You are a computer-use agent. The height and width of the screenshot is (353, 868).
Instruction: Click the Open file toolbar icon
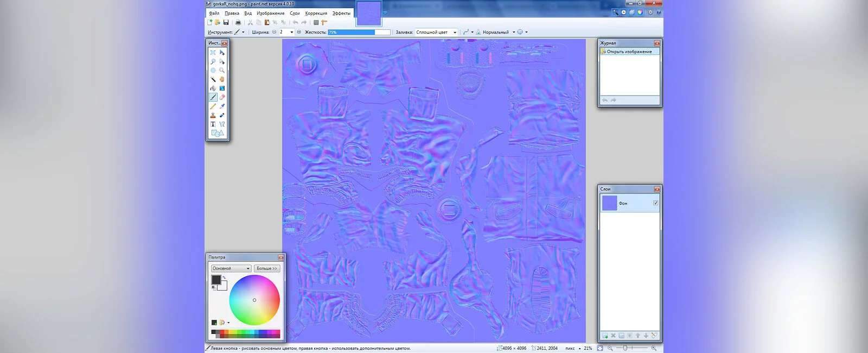pyautogui.click(x=218, y=22)
